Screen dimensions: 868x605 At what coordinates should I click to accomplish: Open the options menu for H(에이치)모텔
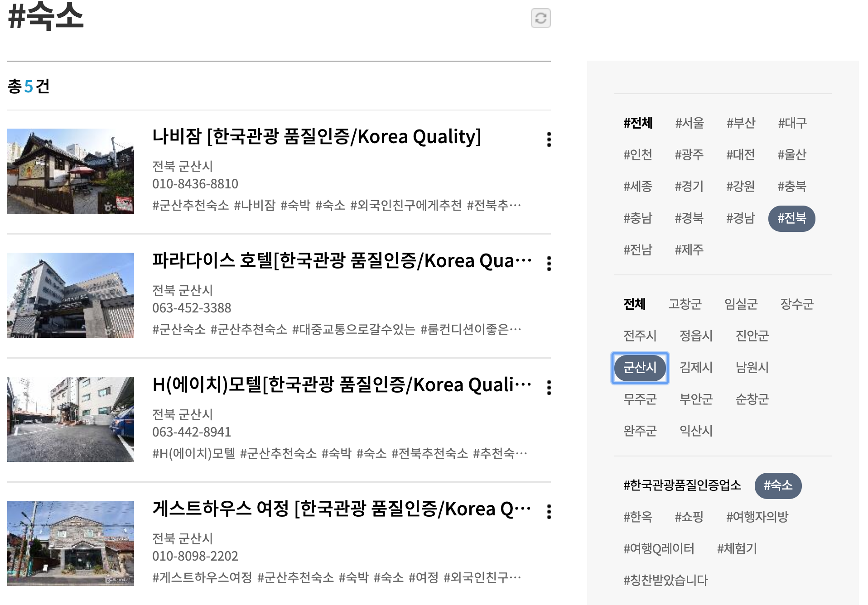click(x=549, y=388)
